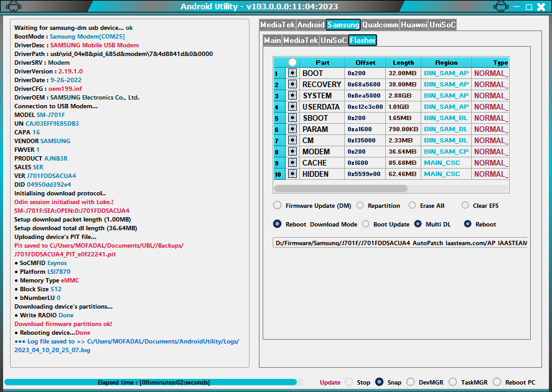Click the Update link in the status bar
Image resolution: width=552 pixels, height=392 pixels.
pos(330,383)
